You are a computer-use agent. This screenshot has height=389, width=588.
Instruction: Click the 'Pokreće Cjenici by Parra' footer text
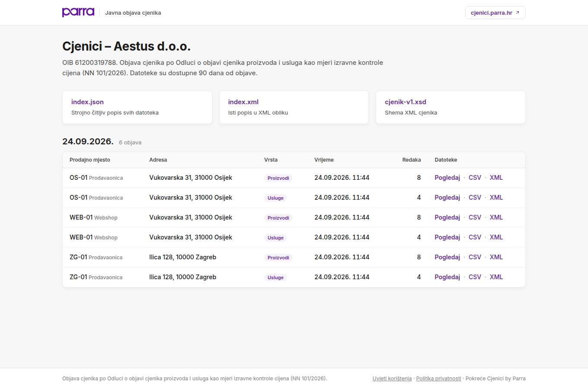(x=495, y=379)
